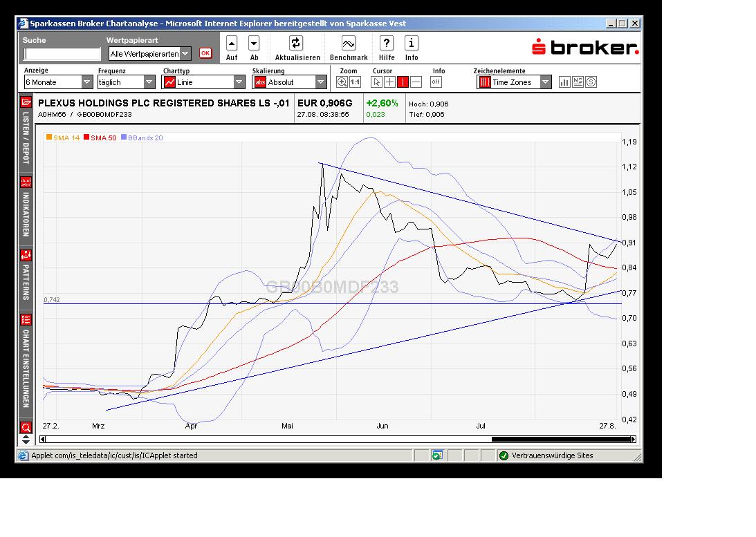
Task: Click the black scrollbar thumb under chart
Action: click(x=561, y=440)
